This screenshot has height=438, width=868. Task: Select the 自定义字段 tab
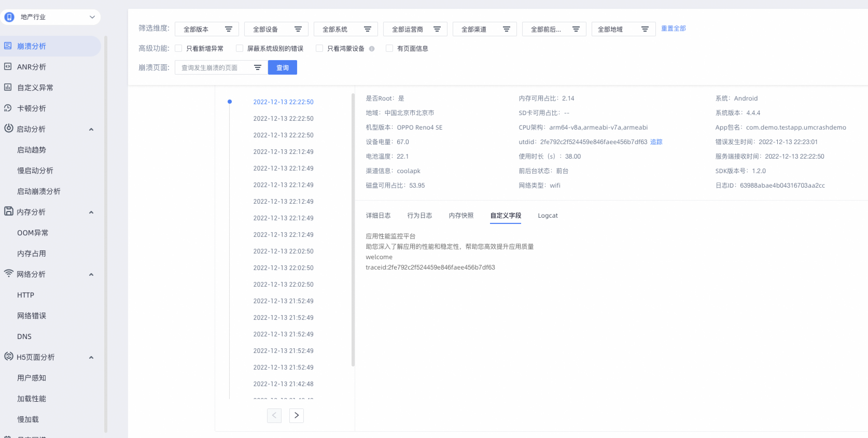[x=506, y=216]
